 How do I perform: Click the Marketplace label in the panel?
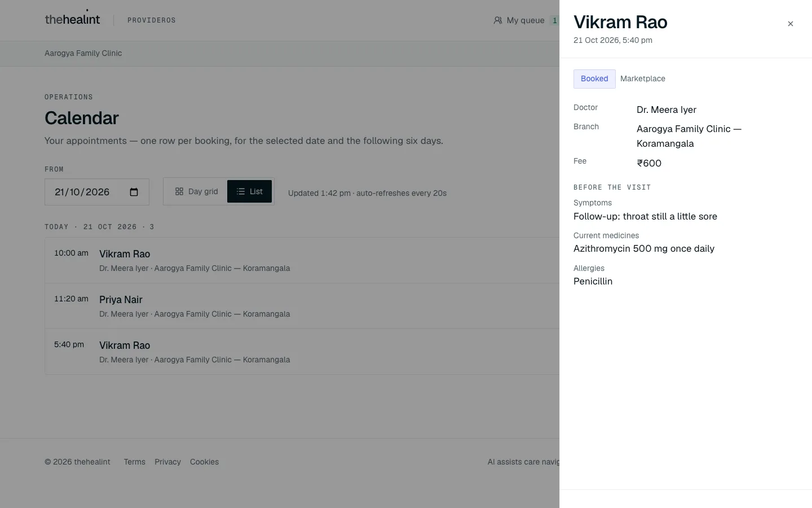click(643, 79)
